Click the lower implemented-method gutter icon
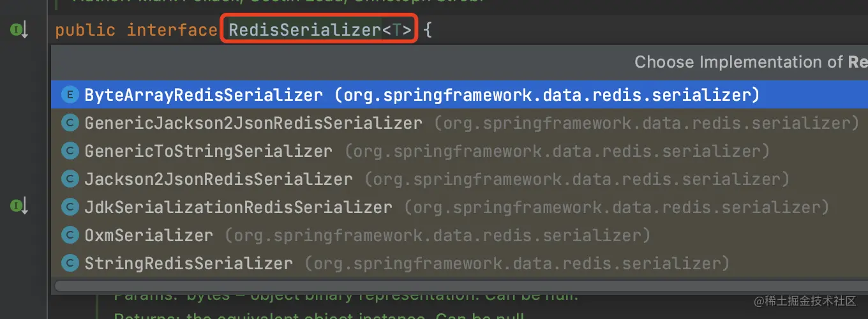The height and width of the screenshot is (319, 868). 19,206
